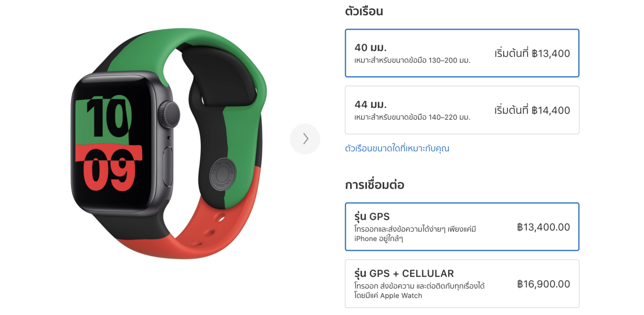Choose the 44 มม. case size option
The width and height of the screenshot is (644, 315).
tap(462, 110)
